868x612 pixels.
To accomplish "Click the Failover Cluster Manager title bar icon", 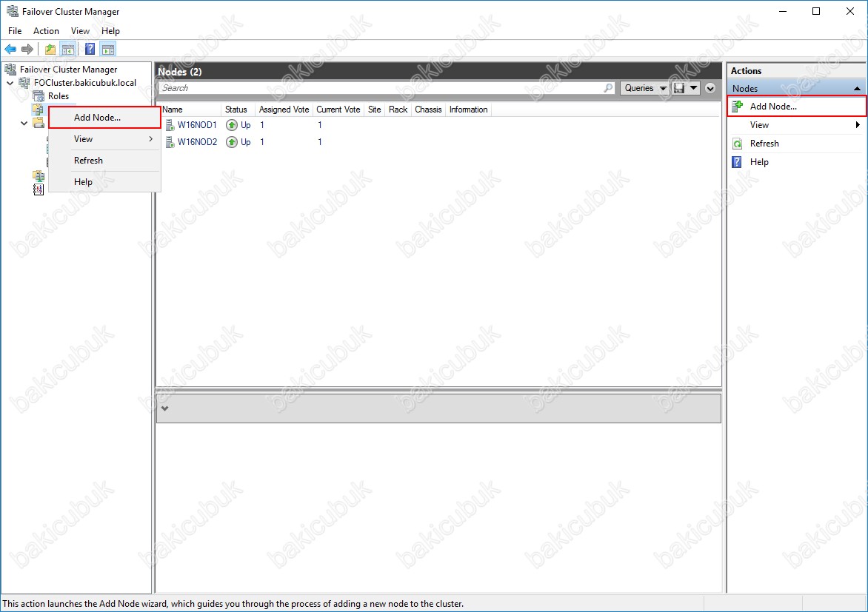I will 12,11.
